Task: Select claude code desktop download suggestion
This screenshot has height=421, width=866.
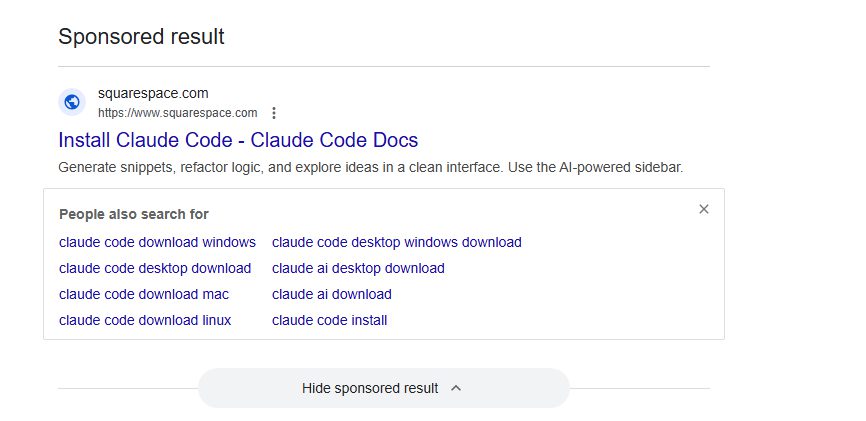Action: [155, 268]
